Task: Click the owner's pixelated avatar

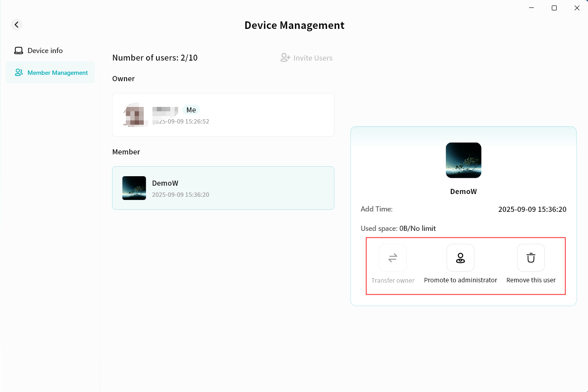Action: pos(135,115)
